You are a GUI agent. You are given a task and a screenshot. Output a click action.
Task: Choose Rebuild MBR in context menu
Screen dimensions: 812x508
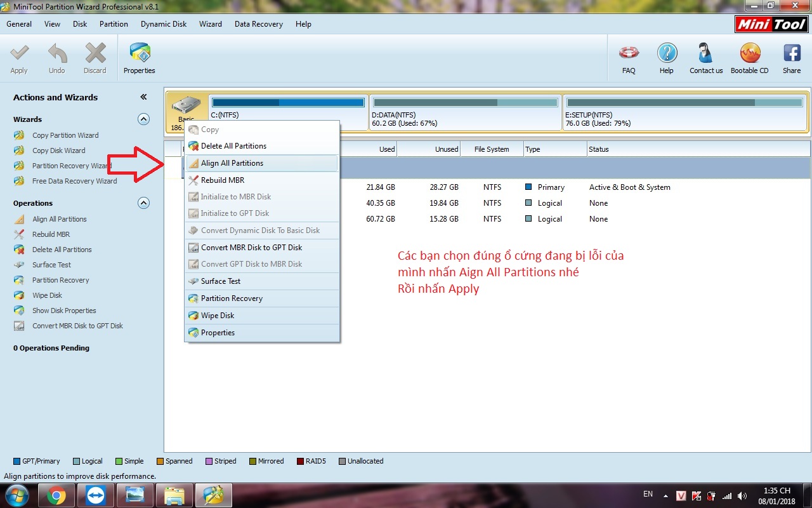pyautogui.click(x=262, y=180)
